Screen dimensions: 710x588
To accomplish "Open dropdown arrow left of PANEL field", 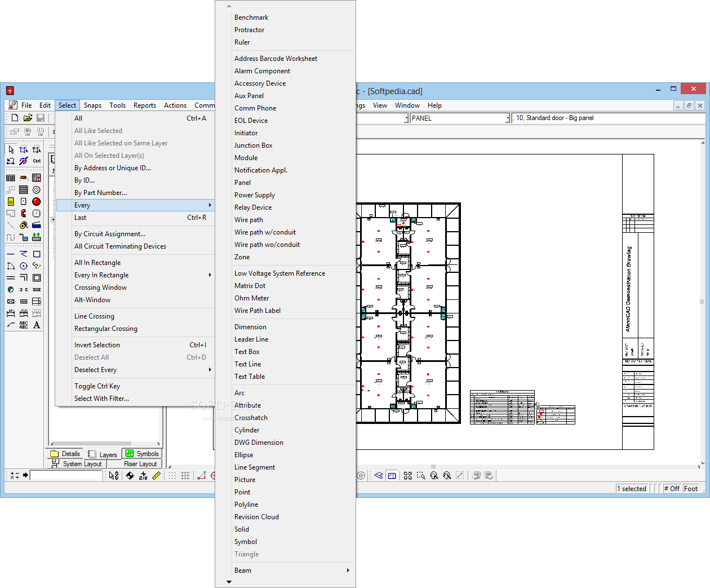I will (x=406, y=118).
